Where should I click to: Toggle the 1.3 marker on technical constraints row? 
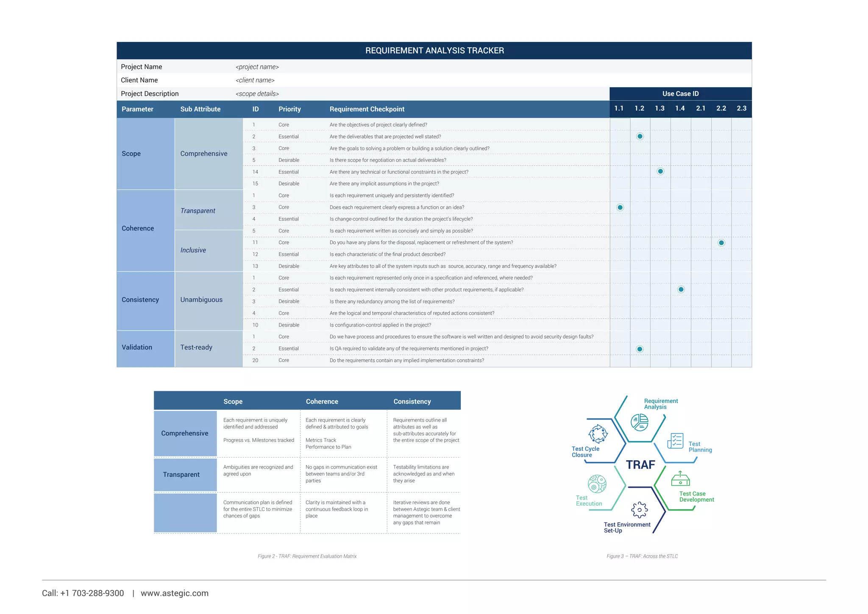coord(660,172)
